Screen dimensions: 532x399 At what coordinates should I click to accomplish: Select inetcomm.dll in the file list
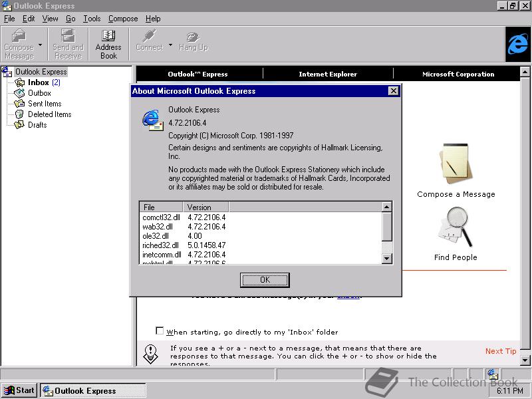162,255
